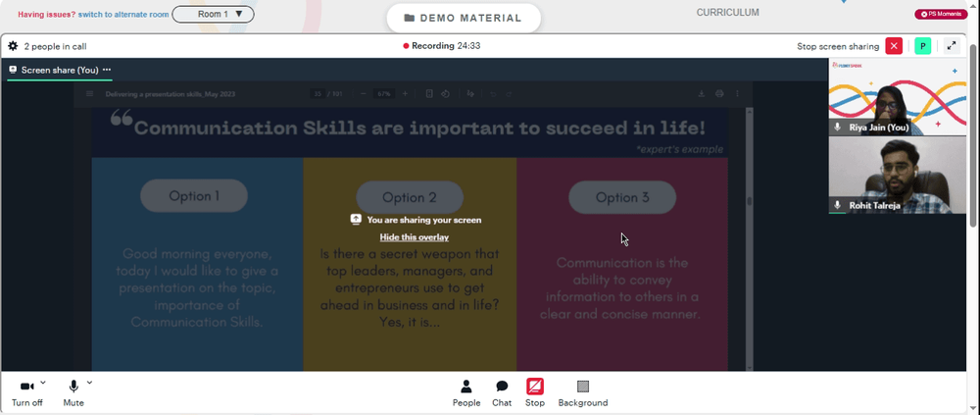Click the browser page scrollbar
The width and height of the screenshot is (980, 415).
(973, 135)
